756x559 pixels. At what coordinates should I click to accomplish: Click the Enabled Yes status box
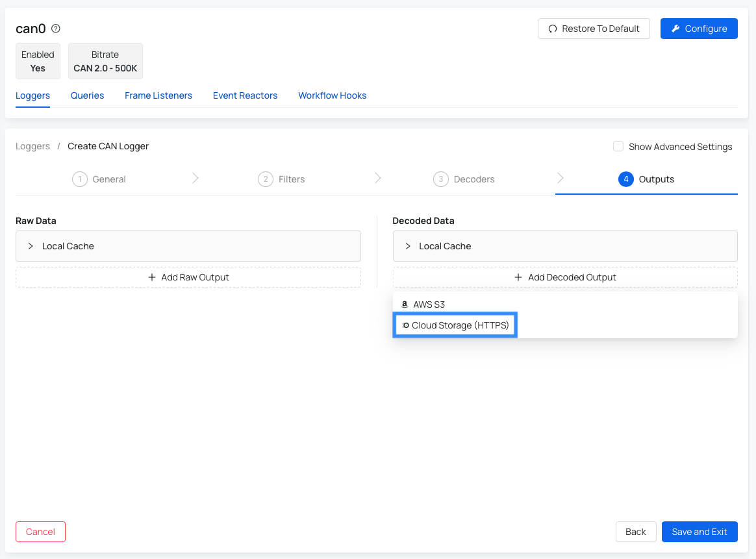38,61
